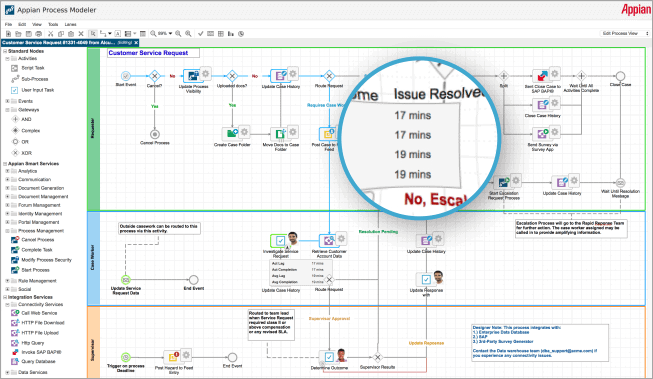Select the Cancel Process smart service icon
Screen dimensions: 653x379
(15, 240)
